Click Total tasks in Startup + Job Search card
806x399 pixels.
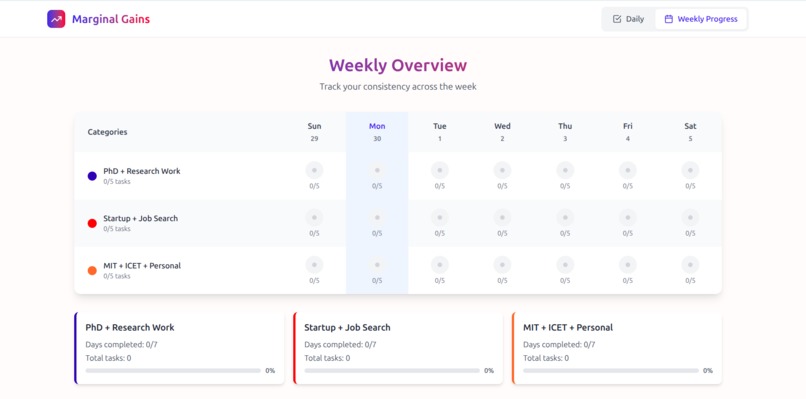click(x=327, y=358)
